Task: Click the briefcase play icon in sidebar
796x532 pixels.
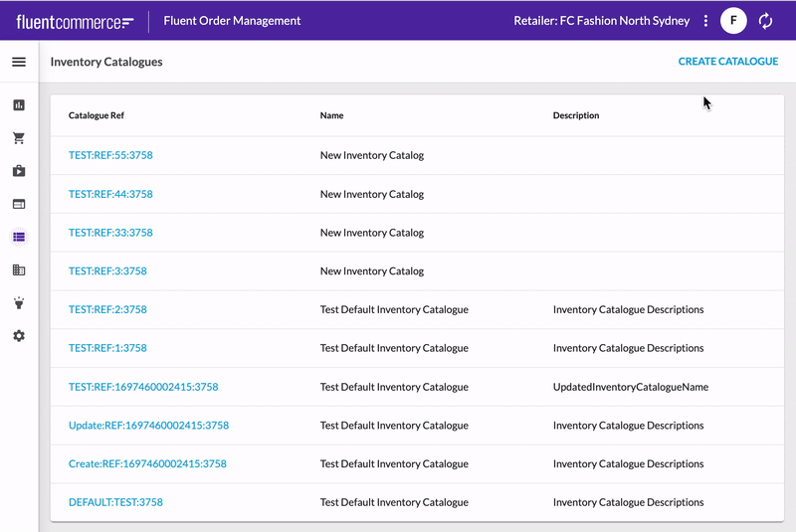Action: click(19, 171)
